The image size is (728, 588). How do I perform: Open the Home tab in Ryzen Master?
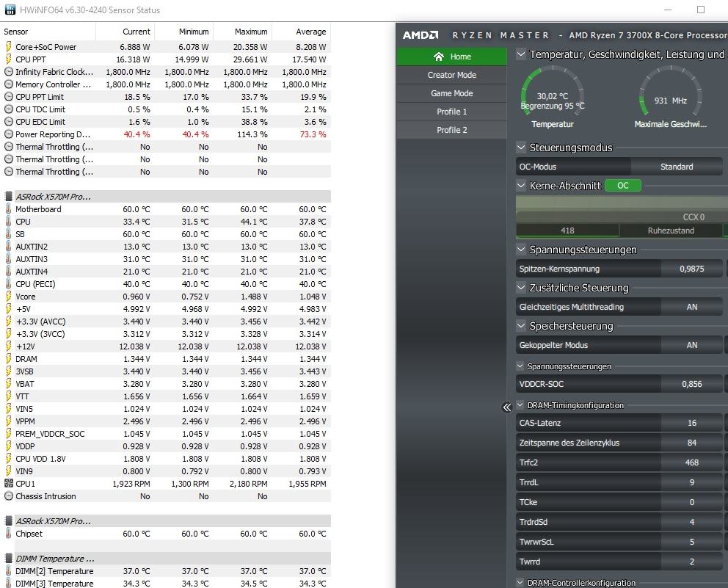tap(452, 57)
